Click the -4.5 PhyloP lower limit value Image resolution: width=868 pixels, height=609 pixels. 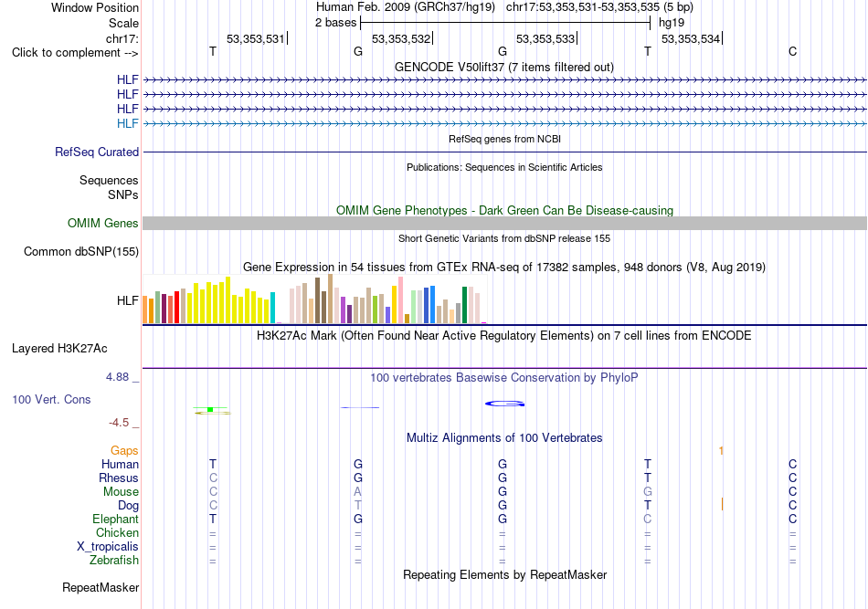click(119, 423)
